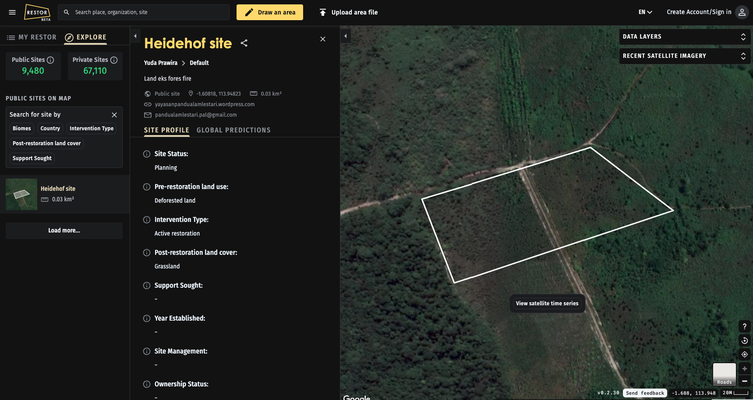Switch to Global Predictions tab
753x400 pixels.
point(233,130)
